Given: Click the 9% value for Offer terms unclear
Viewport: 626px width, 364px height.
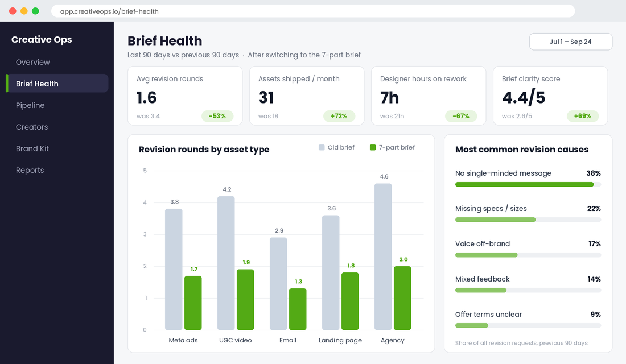Looking at the screenshot, I should tap(596, 314).
